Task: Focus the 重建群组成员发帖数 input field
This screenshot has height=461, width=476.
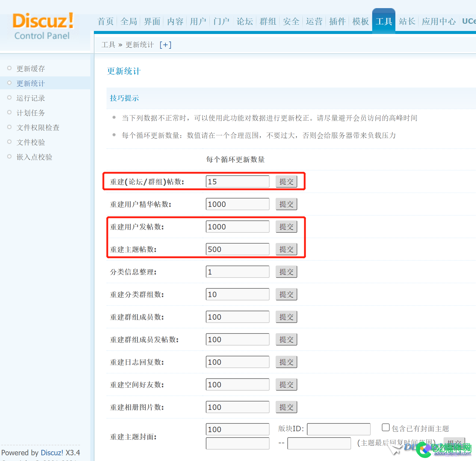Action: [x=237, y=340]
